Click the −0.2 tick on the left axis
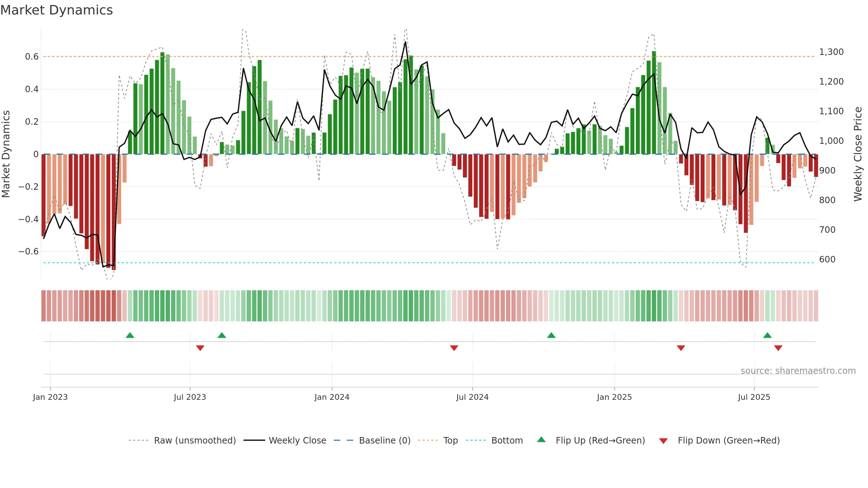 click(x=29, y=187)
